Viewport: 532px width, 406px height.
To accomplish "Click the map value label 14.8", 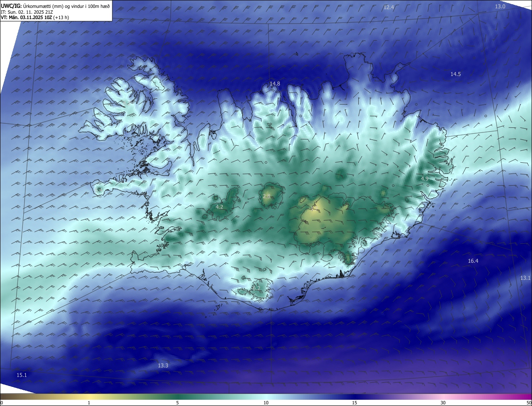I will coord(275,83).
